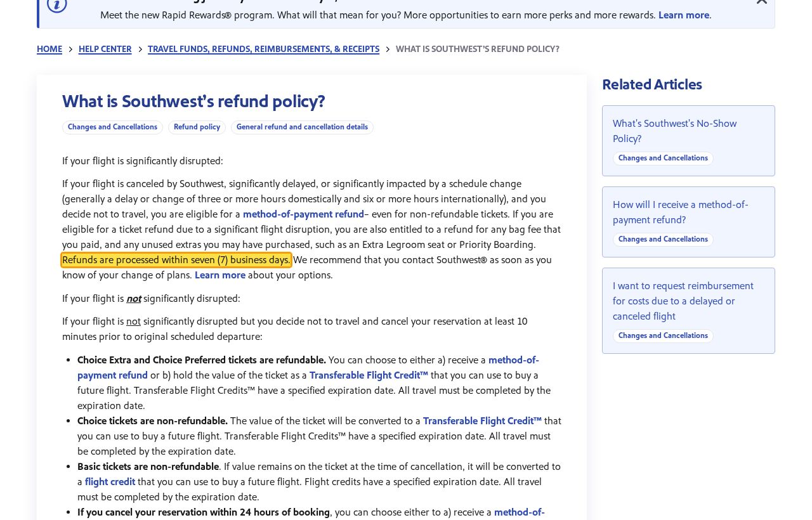Select the Changes and Cancellations tag under the article title
This screenshot has height=520, width=812.
[112, 127]
